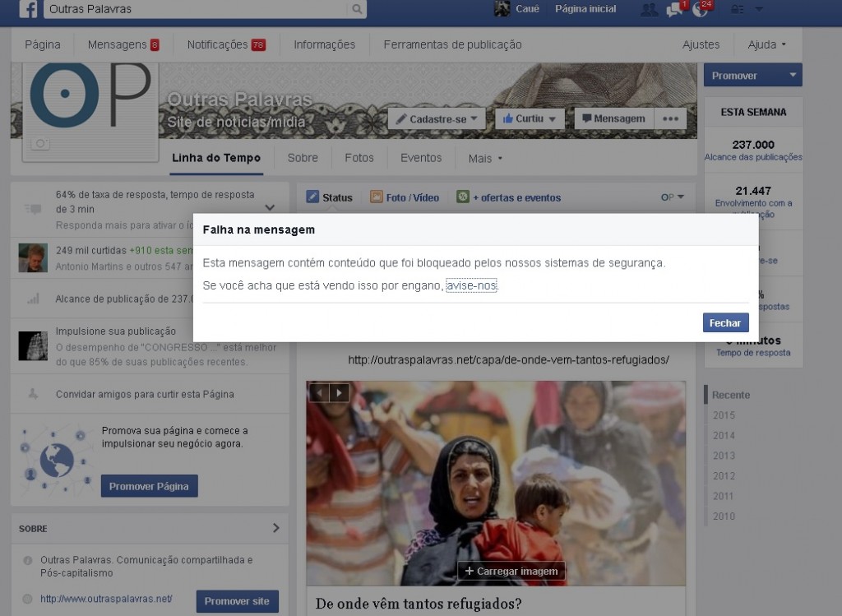
Task: Open the outraspalavras.net website link
Action: tap(106, 599)
